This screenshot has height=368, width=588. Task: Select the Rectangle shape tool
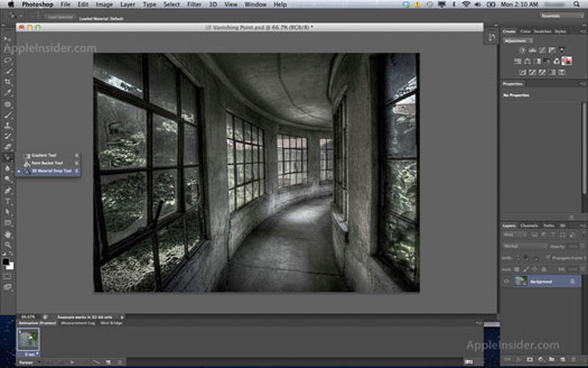[x=8, y=223]
